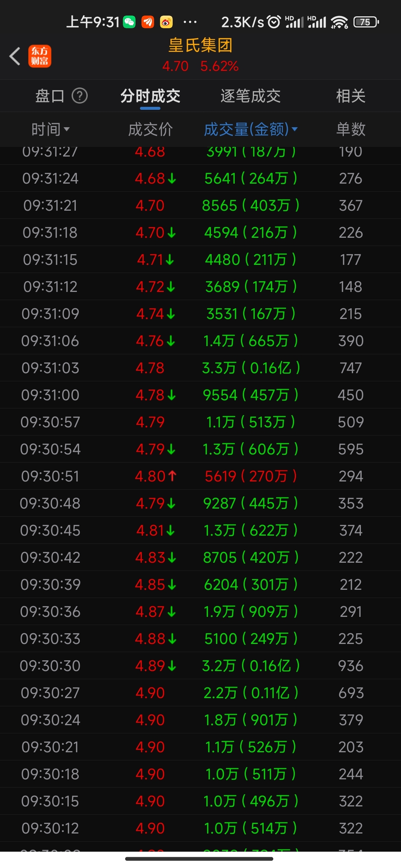This screenshot has width=401, height=868.
Task: Tap down arrow beside 4.71 price
Action: [170, 260]
